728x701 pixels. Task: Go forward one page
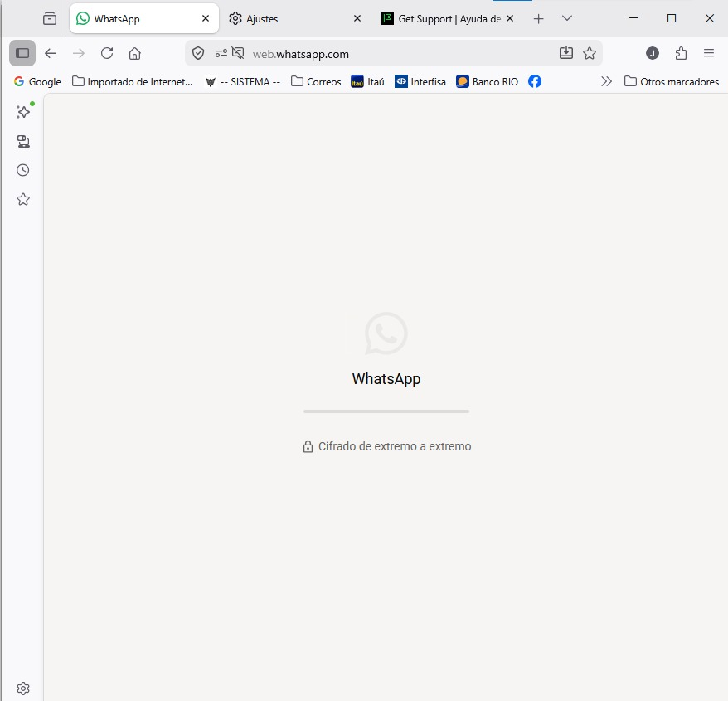(79, 53)
